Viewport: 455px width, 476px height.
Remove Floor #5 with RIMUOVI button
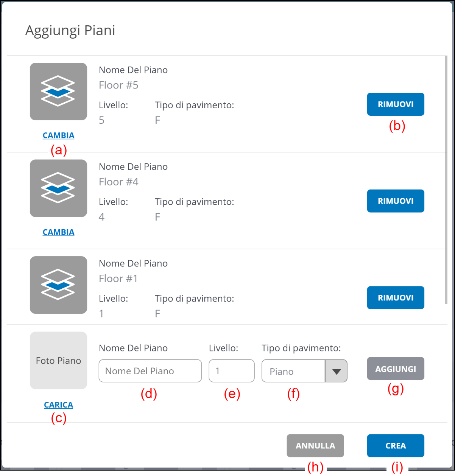tap(395, 104)
